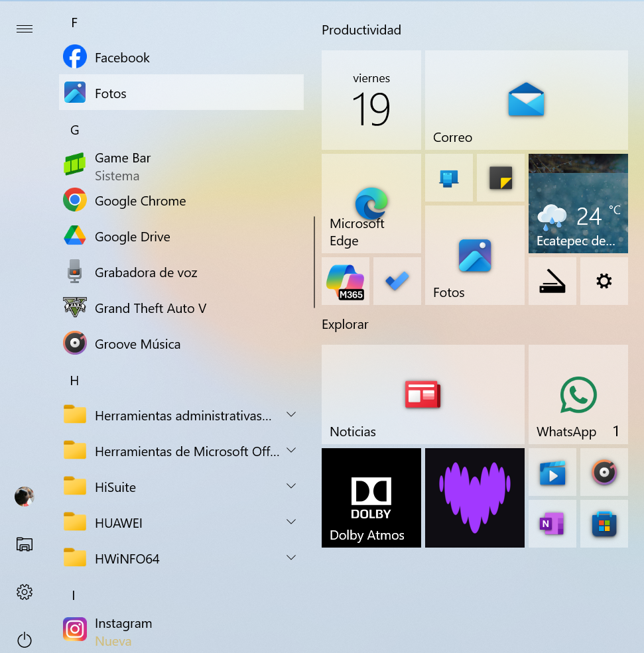Expand Herramientas de Microsoft Office chevron
The height and width of the screenshot is (653, 644).
coord(291,450)
